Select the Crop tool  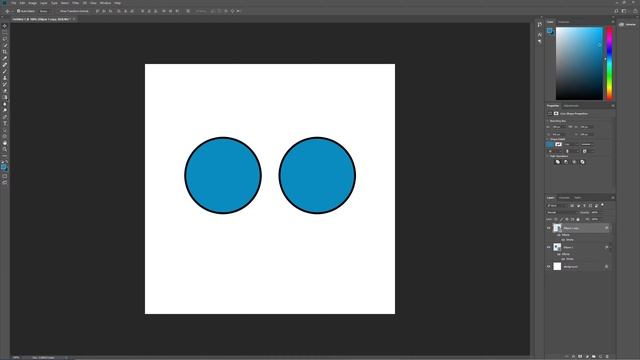click(5, 52)
